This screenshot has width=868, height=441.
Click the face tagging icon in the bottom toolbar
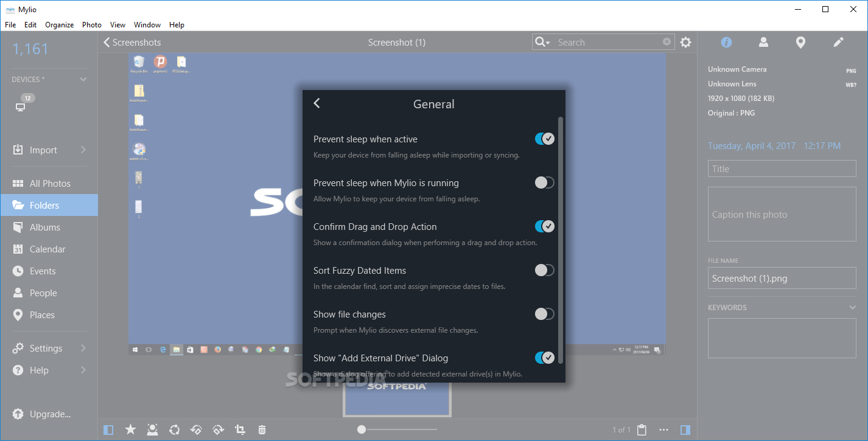tap(152, 430)
